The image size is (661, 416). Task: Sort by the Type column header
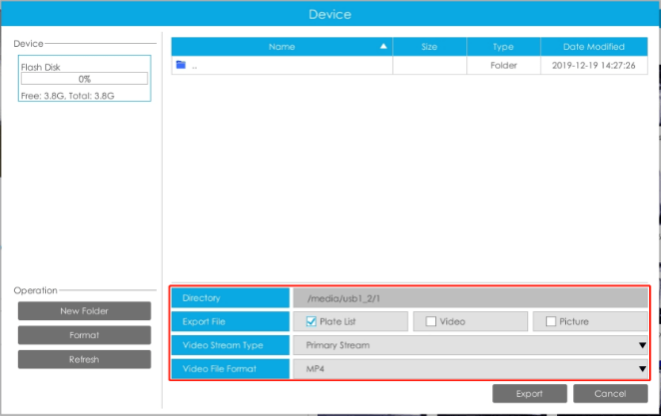tap(503, 46)
